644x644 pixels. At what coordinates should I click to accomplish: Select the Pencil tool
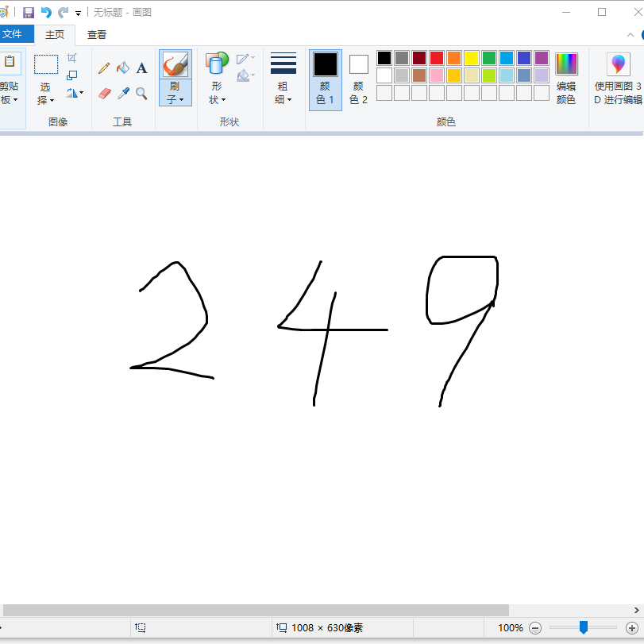tap(104, 68)
